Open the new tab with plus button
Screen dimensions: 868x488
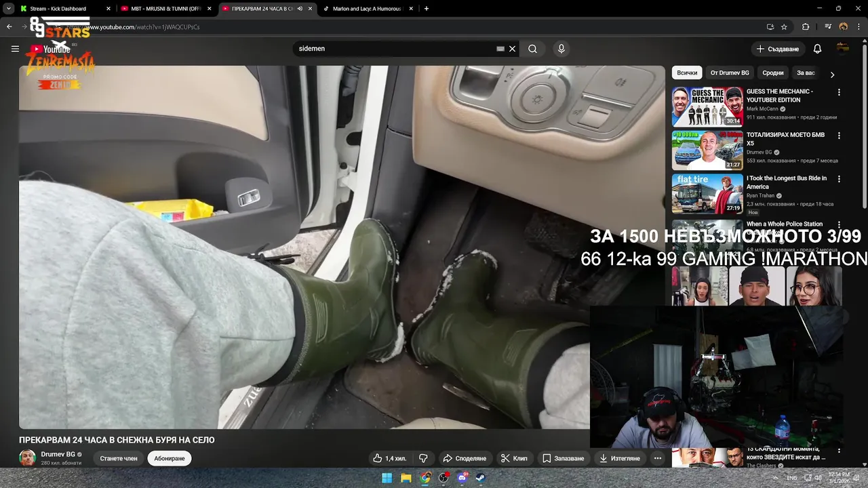click(426, 9)
